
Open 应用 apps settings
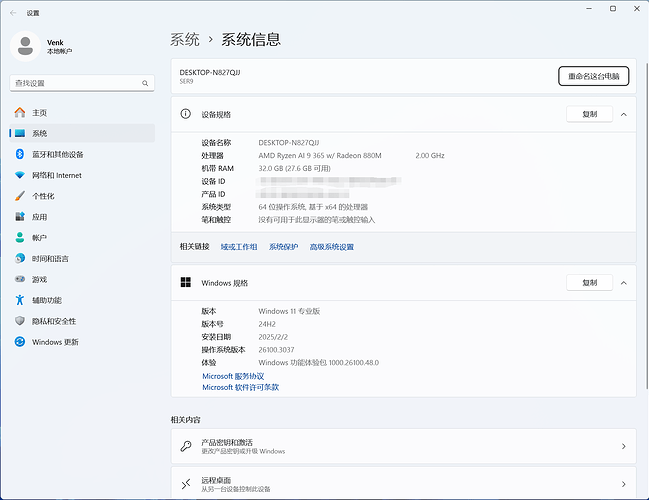click(39, 217)
